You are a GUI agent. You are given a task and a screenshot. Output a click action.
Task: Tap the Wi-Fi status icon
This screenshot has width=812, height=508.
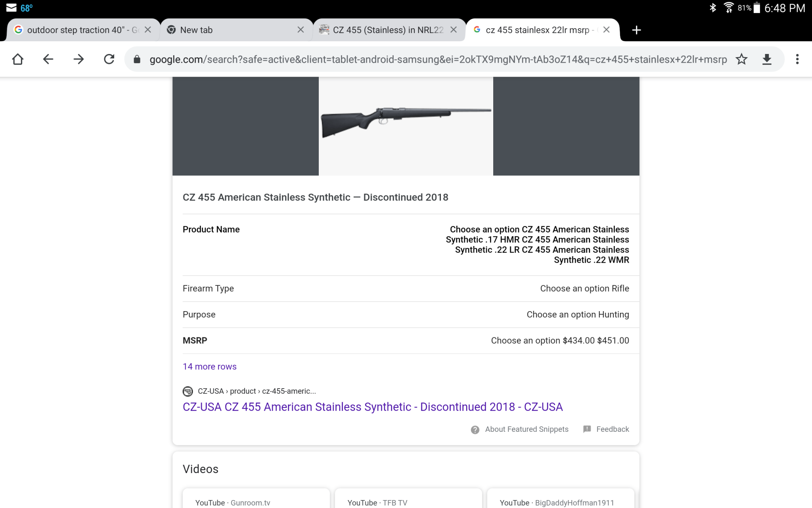(729, 8)
